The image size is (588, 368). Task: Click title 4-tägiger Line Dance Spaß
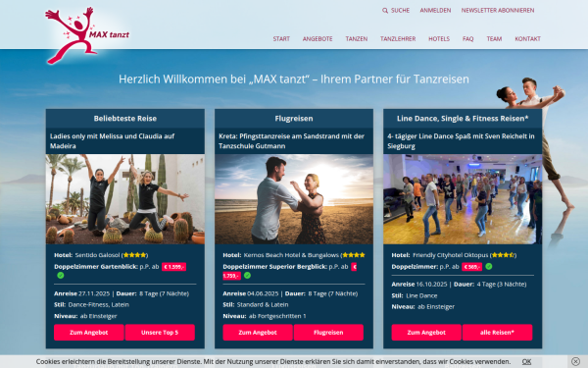461,140
